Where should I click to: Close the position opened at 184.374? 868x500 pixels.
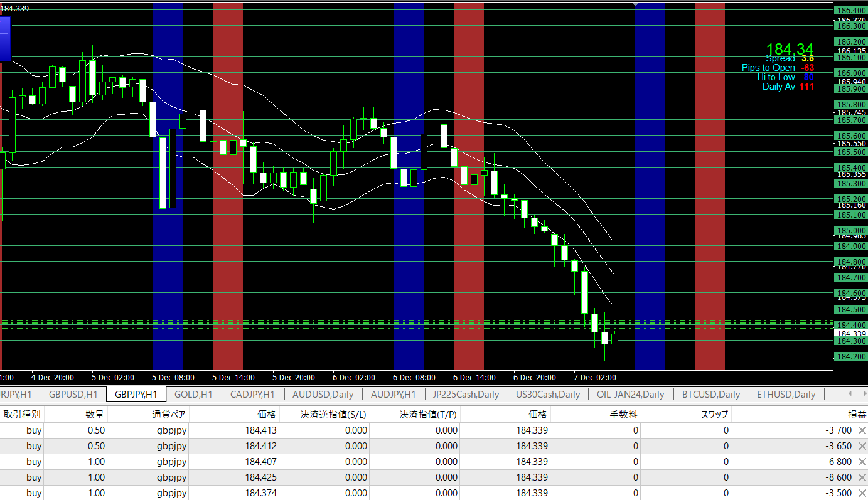[862, 493]
